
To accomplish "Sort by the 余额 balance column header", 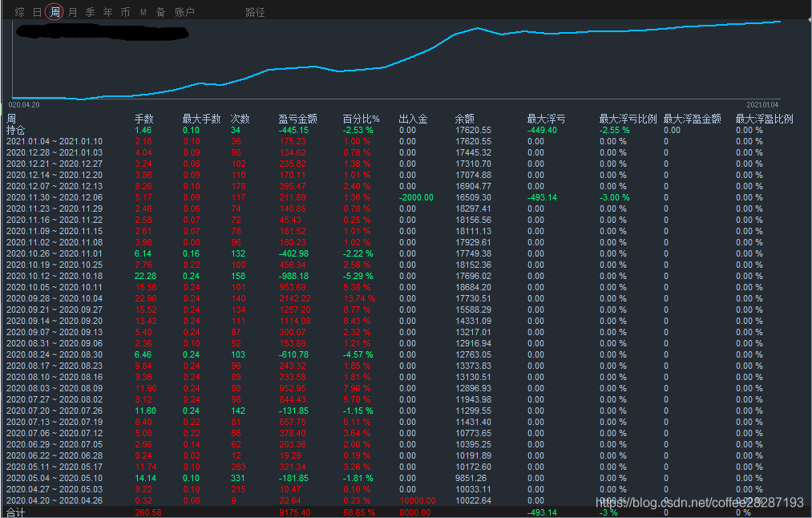I will [x=465, y=119].
